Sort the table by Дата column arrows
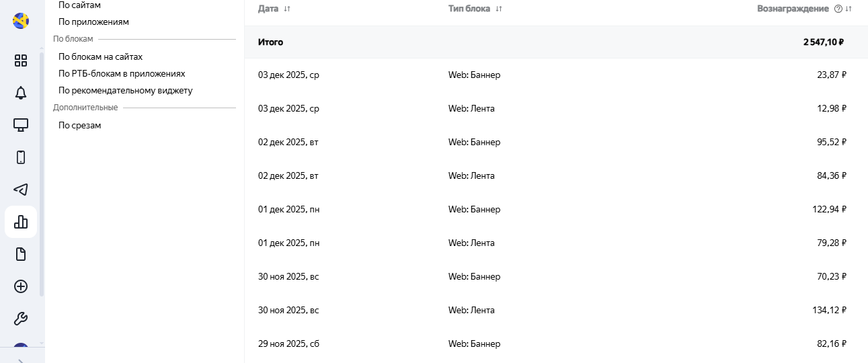Viewport: 868px width, 363px height. click(287, 9)
